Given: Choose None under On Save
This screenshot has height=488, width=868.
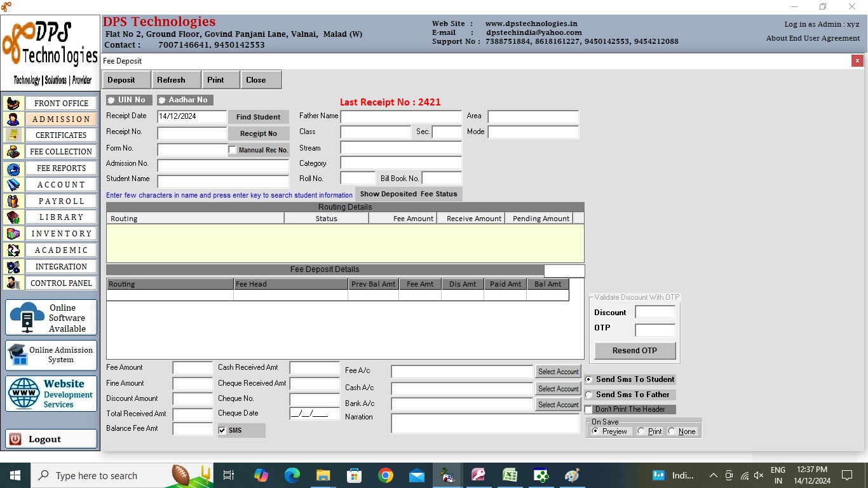Looking at the screenshot, I should pos(672,431).
